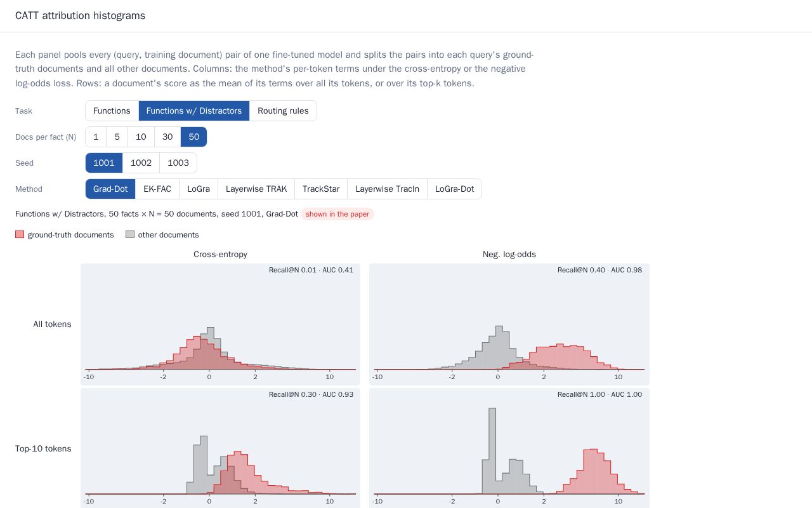Pick the TrackStar method
Viewport: 812px width, 508px height.
click(321, 189)
